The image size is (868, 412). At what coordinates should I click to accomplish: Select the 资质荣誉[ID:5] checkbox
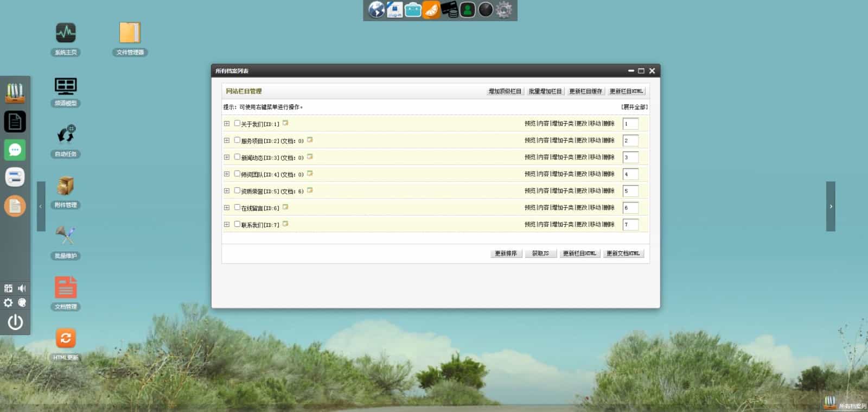pos(237,191)
